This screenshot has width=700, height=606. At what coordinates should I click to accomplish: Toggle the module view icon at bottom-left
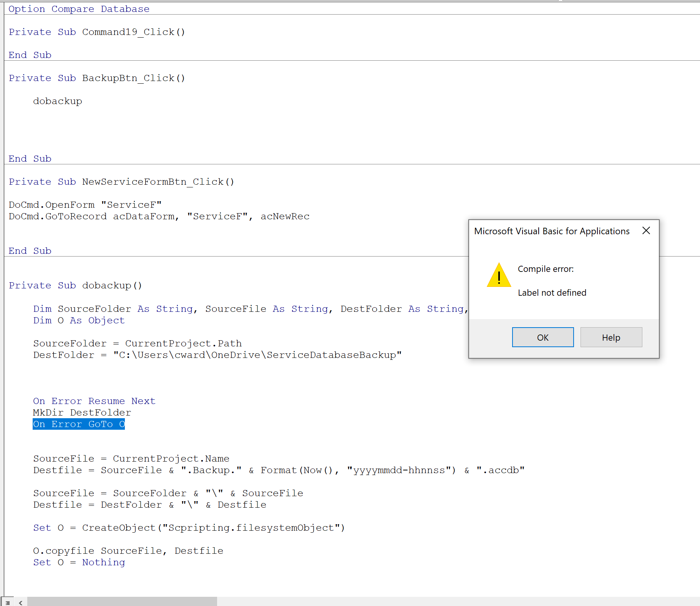point(8,603)
